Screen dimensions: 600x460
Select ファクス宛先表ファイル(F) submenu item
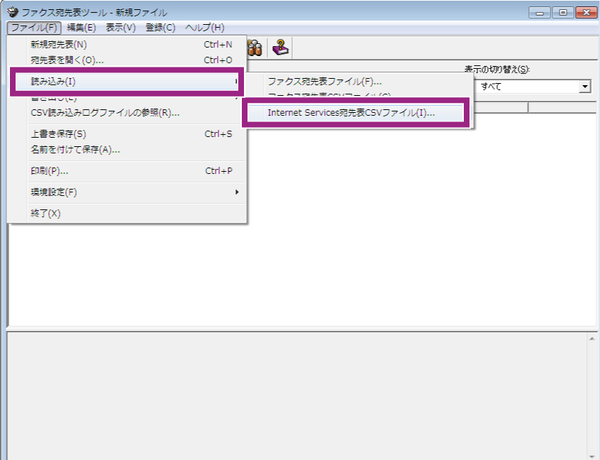pyautogui.click(x=325, y=81)
